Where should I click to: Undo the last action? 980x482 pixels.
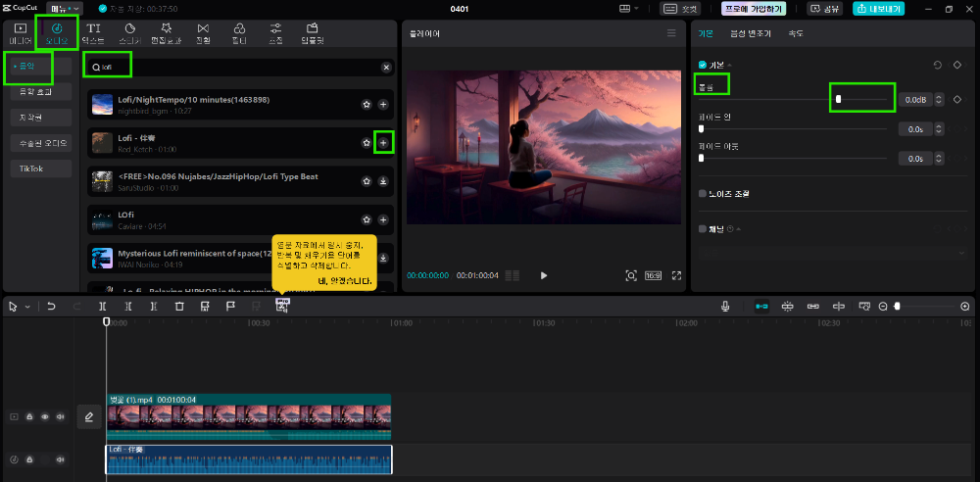pyautogui.click(x=51, y=307)
